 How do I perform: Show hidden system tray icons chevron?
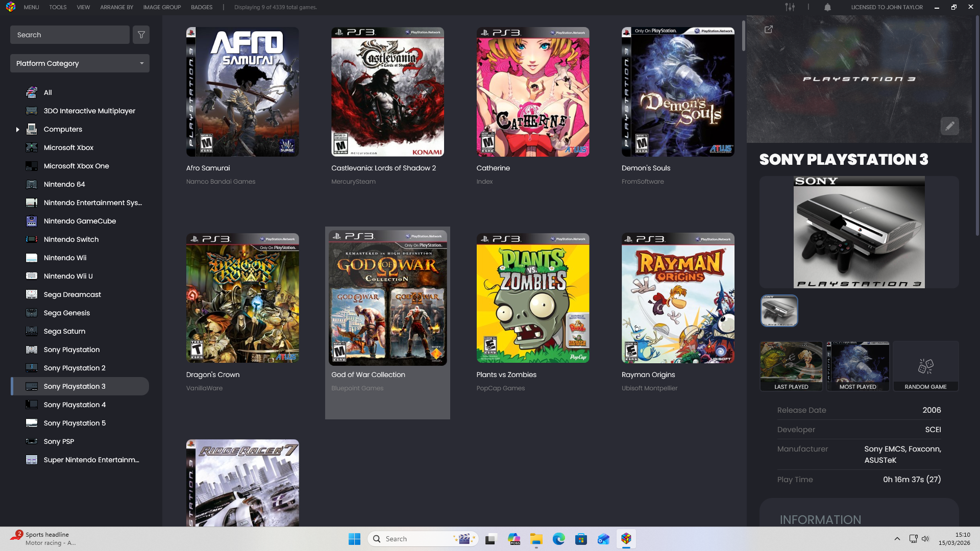click(x=897, y=539)
